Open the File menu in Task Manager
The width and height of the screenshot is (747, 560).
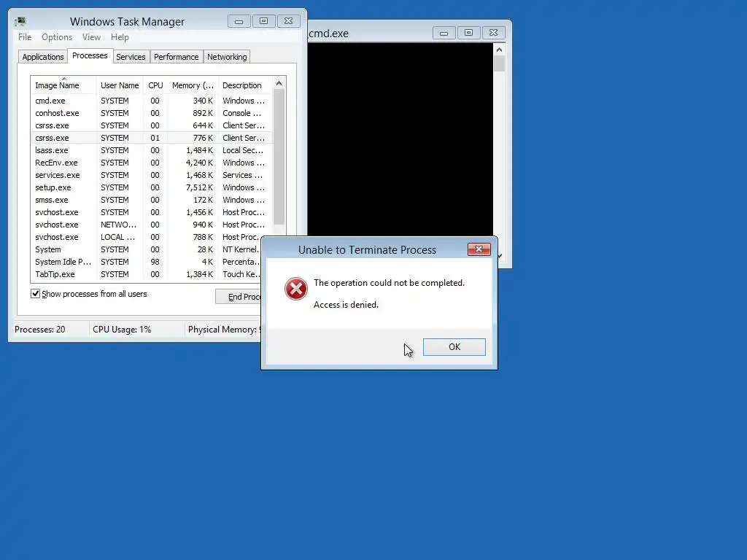(x=25, y=37)
